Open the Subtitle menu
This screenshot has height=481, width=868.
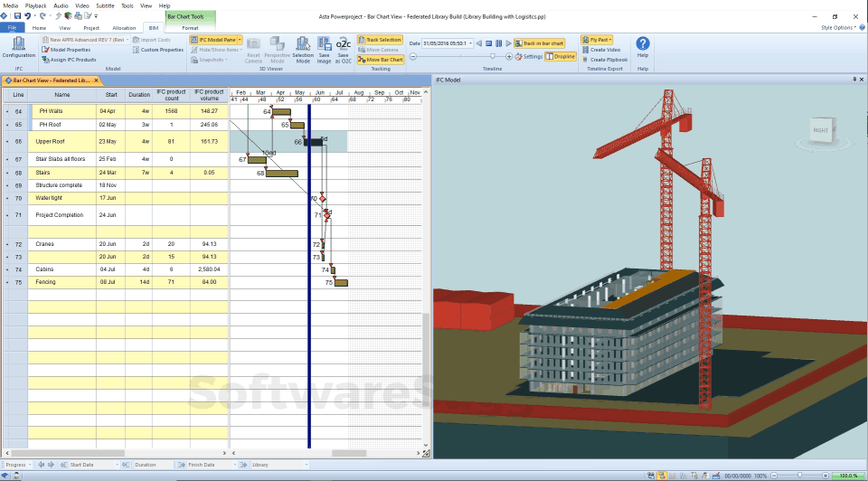[105, 5]
